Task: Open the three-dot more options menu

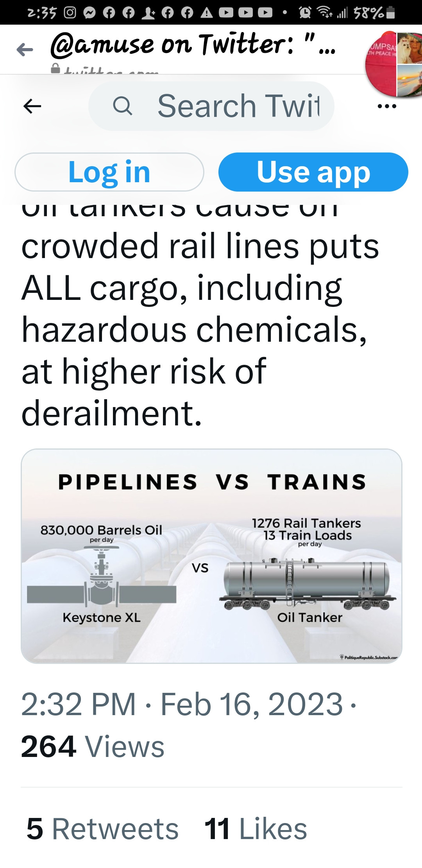Action: coord(387,106)
